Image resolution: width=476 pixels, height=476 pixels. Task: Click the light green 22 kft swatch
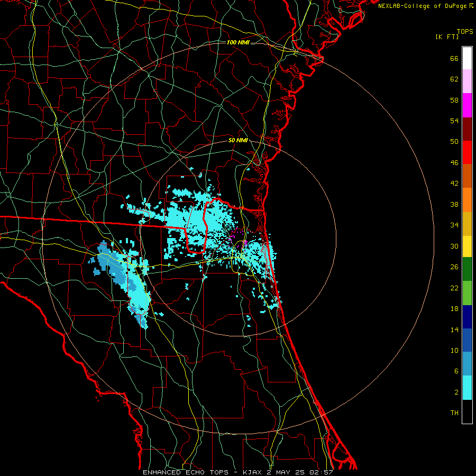tap(467, 293)
